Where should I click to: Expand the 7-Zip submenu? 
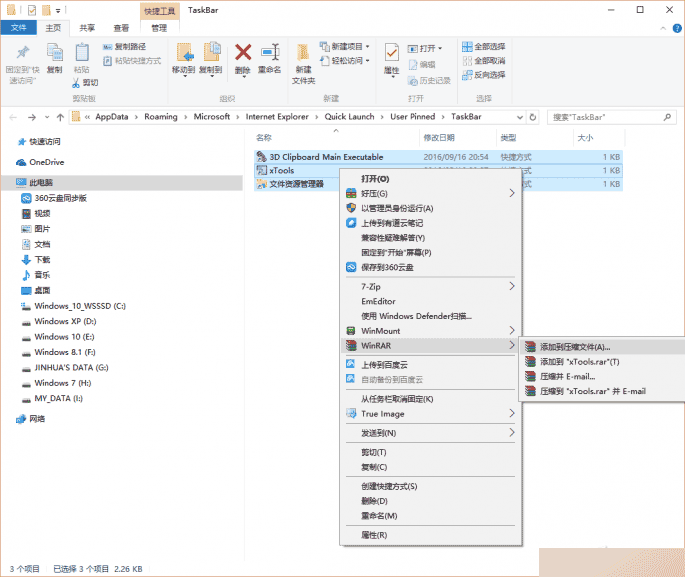[431, 287]
